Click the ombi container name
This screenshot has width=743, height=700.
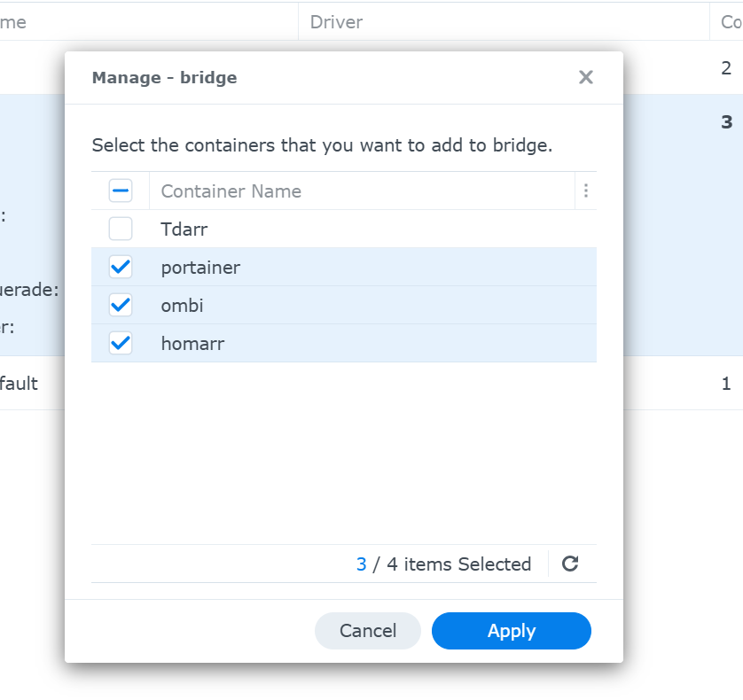(x=183, y=306)
